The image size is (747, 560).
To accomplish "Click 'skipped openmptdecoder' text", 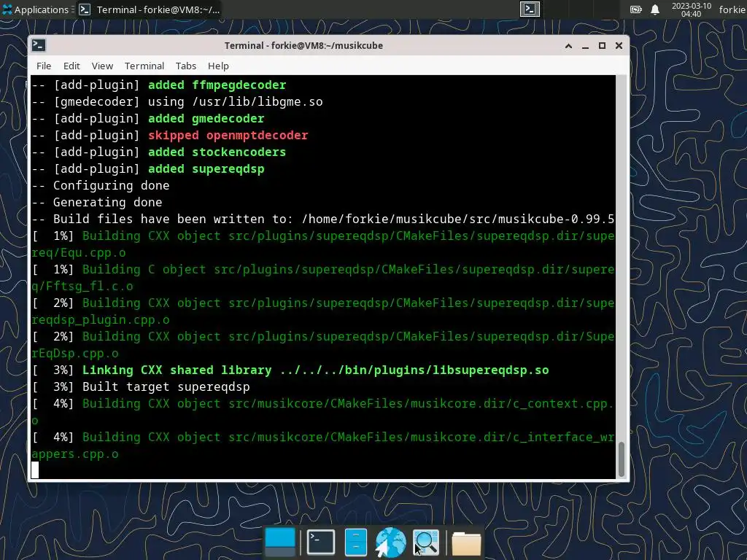I will click(228, 135).
